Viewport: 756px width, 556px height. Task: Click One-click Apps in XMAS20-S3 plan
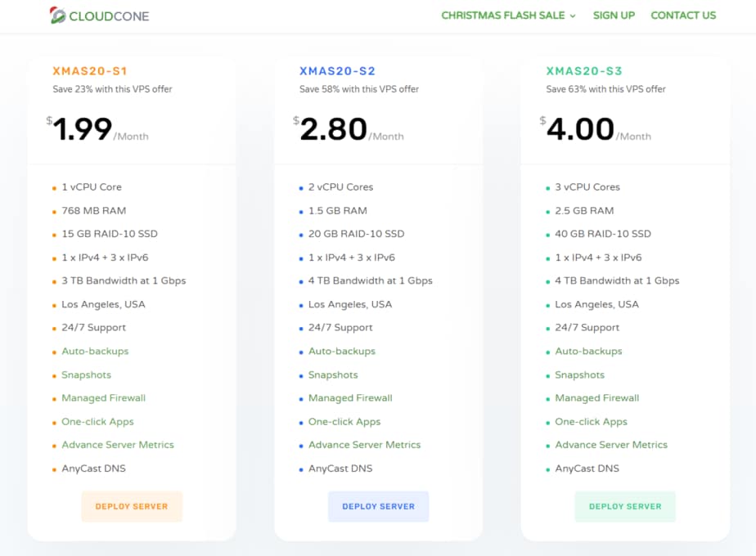pyautogui.click(x=591, y=422)
